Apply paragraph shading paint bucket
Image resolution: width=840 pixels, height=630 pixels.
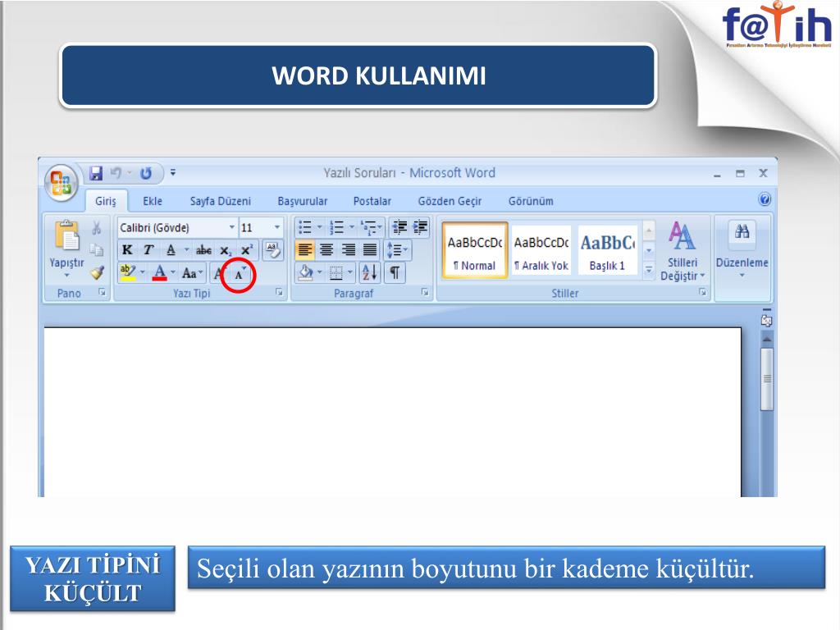coord(306,272)
